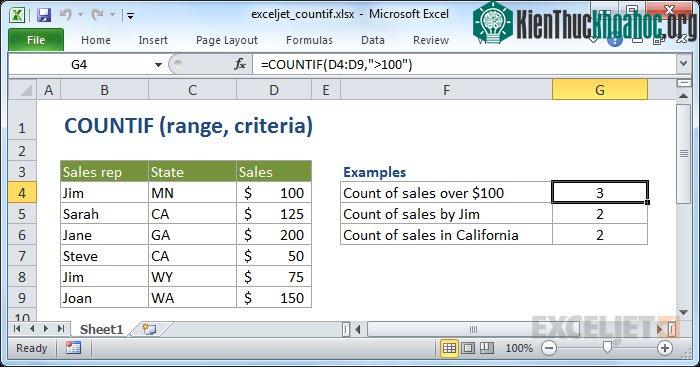The width and height of the screenshot is (700, 367).
Task: Select column B header
Action: [x=104, y=90]
